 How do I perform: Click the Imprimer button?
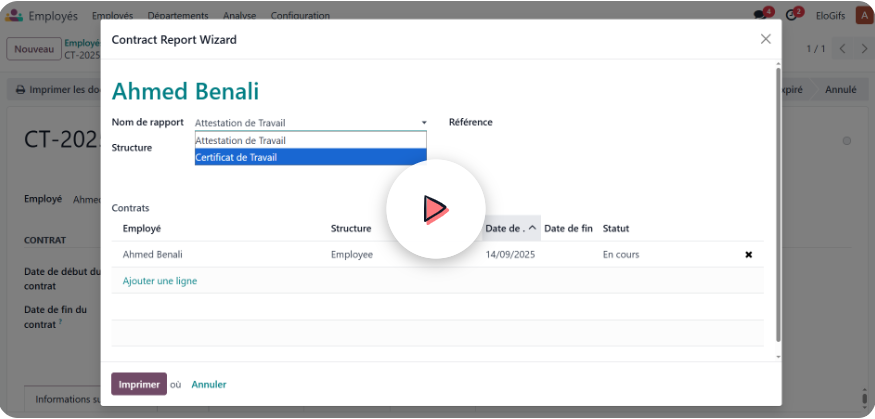(139, 384)
